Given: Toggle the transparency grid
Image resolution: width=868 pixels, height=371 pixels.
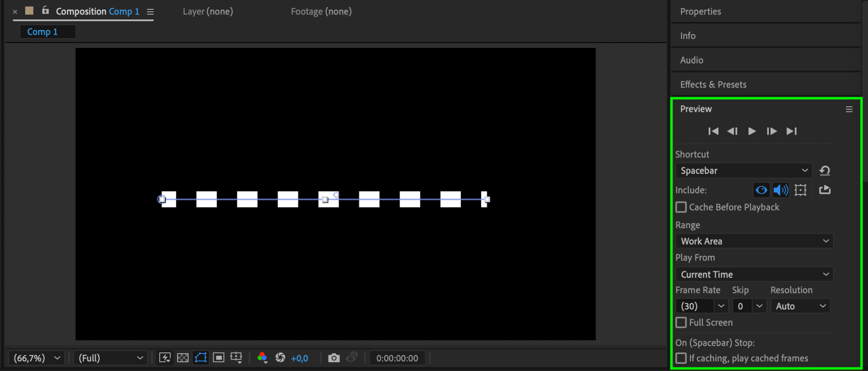Looking at the screenshot, I should [x=183, y=358].
